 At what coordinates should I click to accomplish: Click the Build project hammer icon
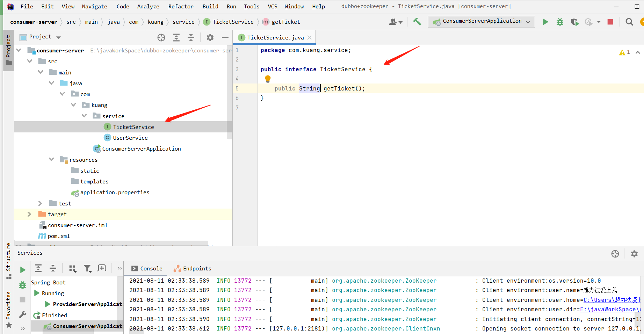[x=417, y=22]
